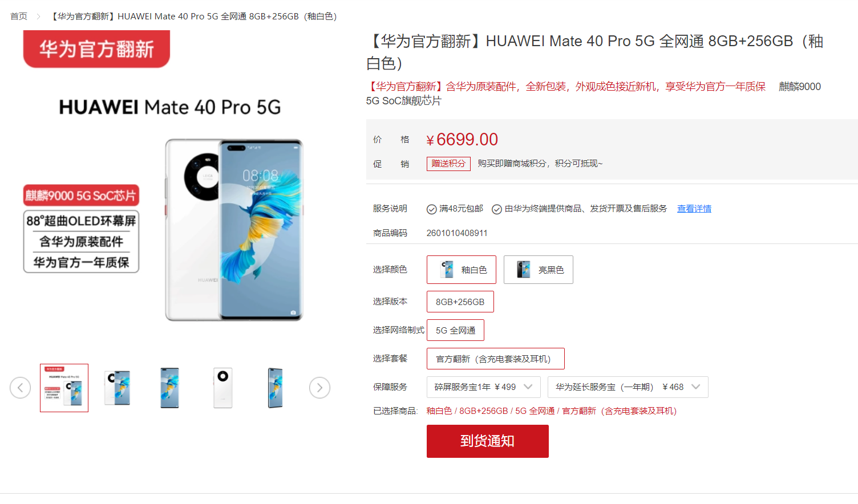The width and height of the screenshot is (858, 504).
Task: Click the 赠送积分 promotion tag
Action: [x=448, y=164]
